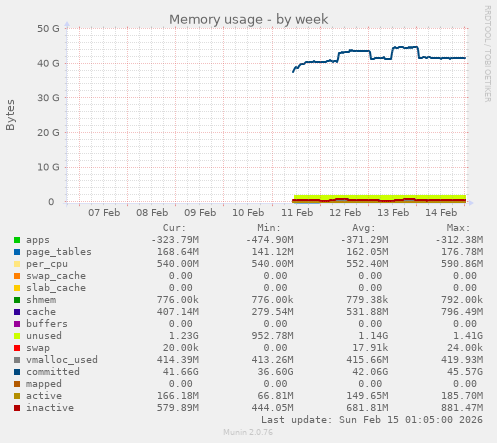Click the '10 G' y-axis tick label
Image resolution: width=497 pixels, height=443 pixels.
(48, 167)
